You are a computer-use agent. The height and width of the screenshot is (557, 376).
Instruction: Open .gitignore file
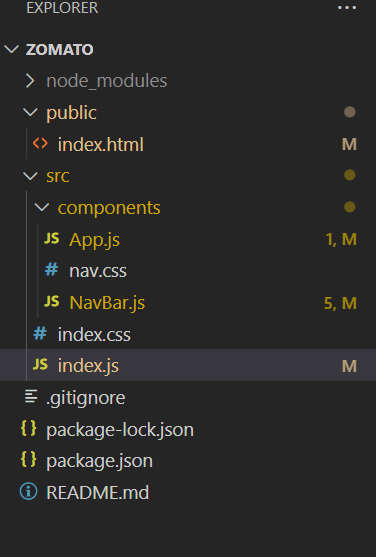click(86, 398)
